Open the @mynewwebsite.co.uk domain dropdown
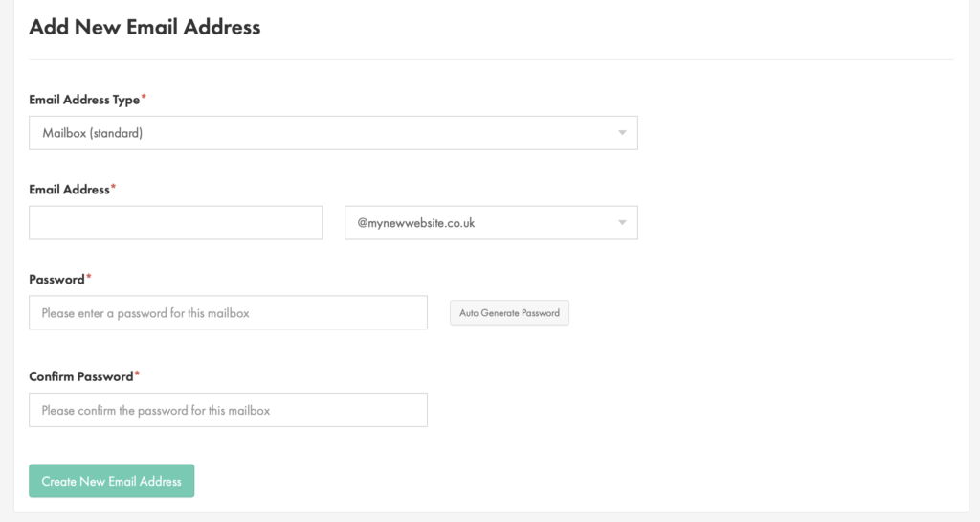Screen dimensions: 980x522 tap(491, 222)
